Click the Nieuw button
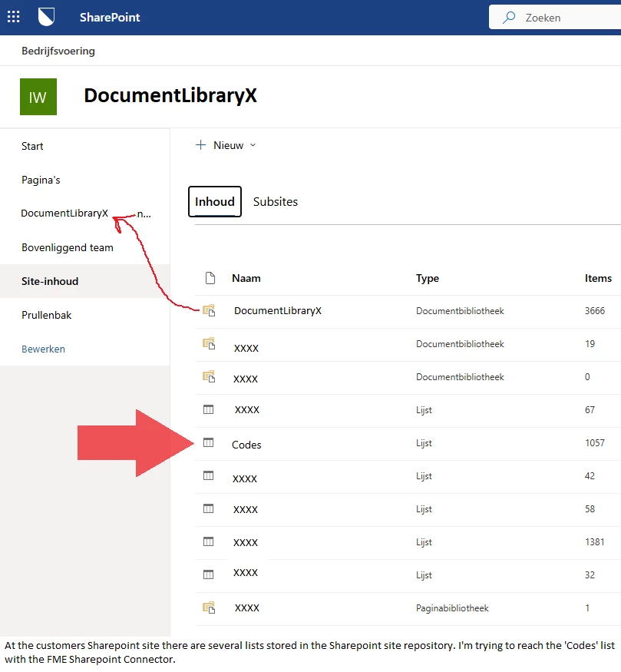The image size is (621, 672). [x=225, y=145]
